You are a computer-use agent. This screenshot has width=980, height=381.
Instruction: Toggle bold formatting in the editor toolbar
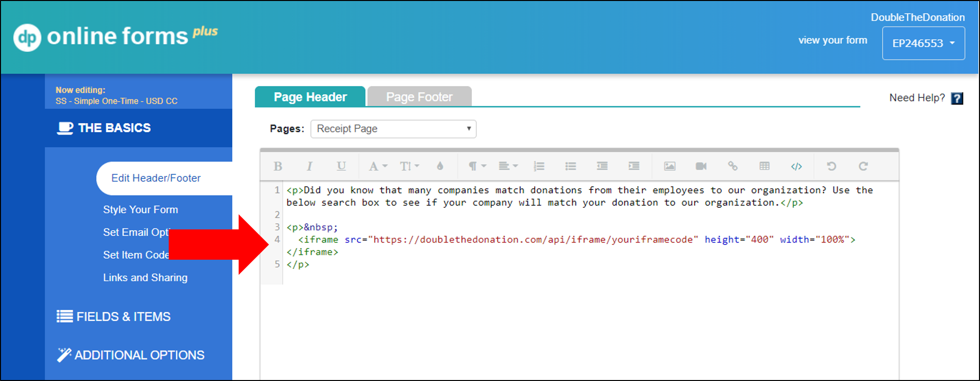278,166
